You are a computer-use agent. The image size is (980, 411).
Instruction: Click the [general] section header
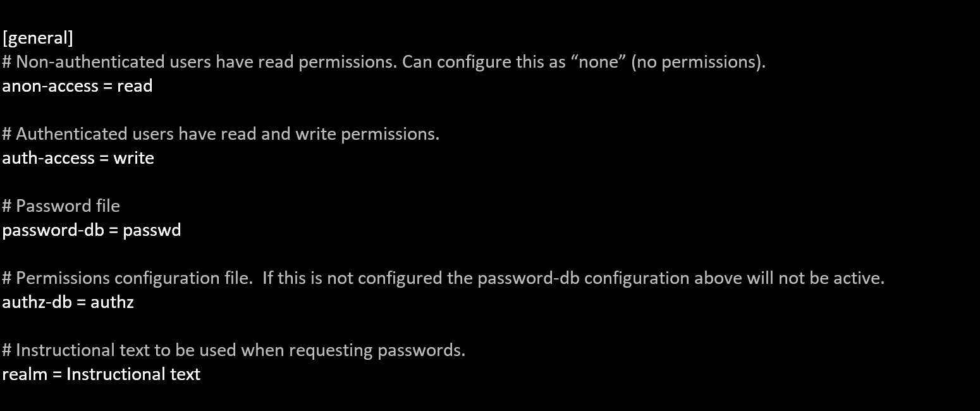tap(38, 39)
